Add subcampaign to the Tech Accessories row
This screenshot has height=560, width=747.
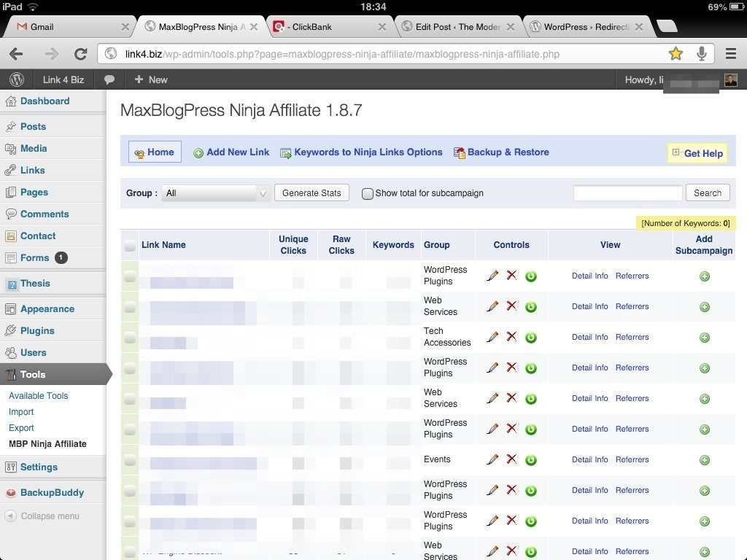[x=705, y=338]
